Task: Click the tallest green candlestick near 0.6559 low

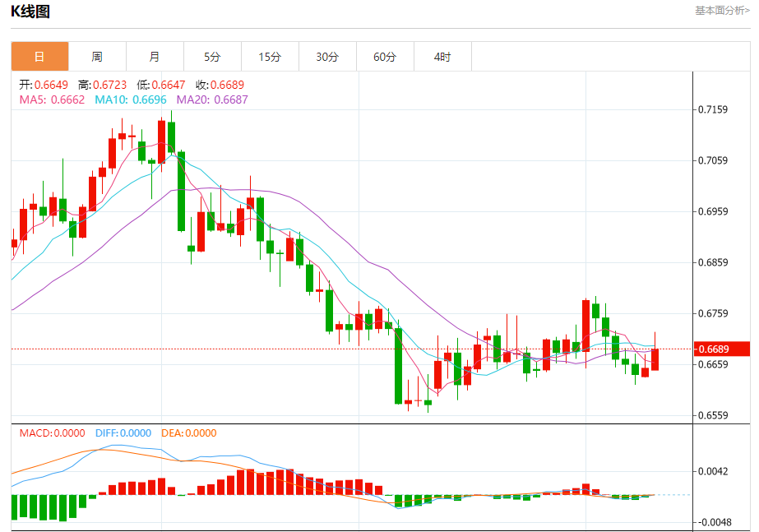Action: click(x=398, y=366)
